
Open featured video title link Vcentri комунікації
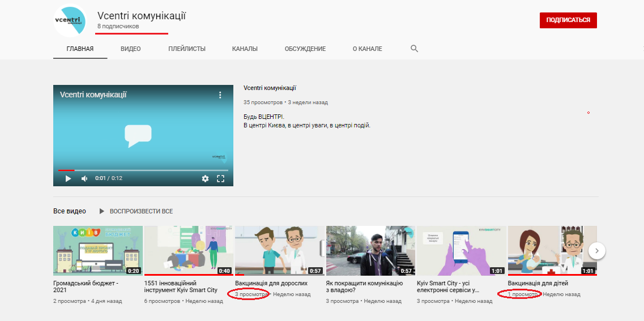click(x=270, y=88)
